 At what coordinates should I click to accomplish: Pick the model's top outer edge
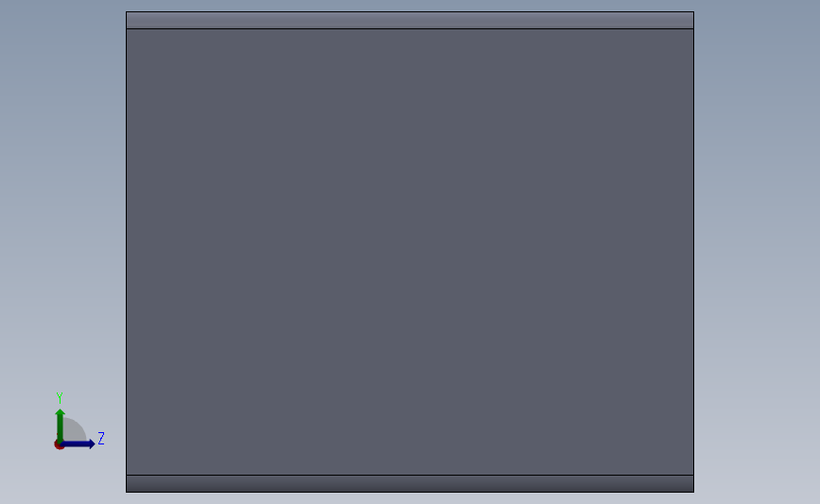coord(410,12)
